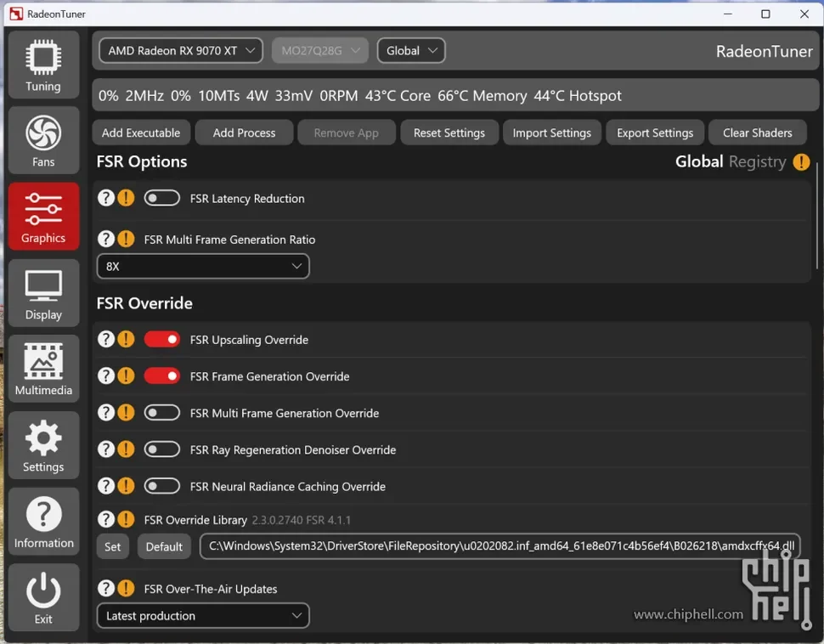
Task: Click warning icon for FSR Multi Frame Generation Ratio
Action: pos(126,240)
